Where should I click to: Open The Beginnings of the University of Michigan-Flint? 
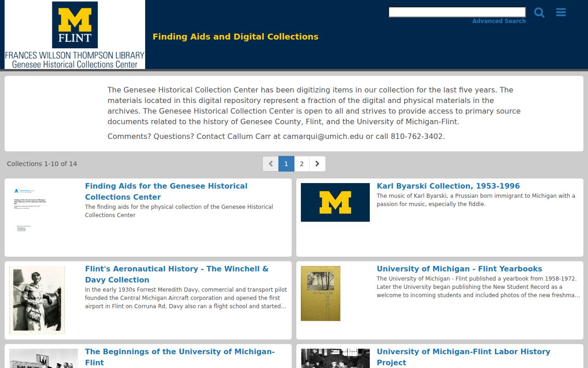[x=180, y=357]
